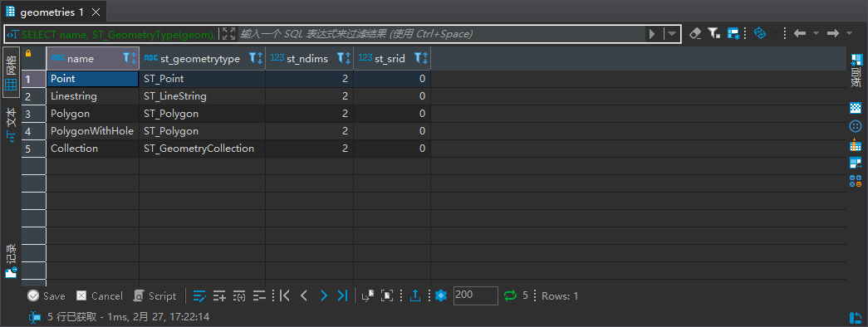This screenshot has height=327, width=868.
Task: Toggle sort arrows on st_srid column
Action: (x=425, y=58)
